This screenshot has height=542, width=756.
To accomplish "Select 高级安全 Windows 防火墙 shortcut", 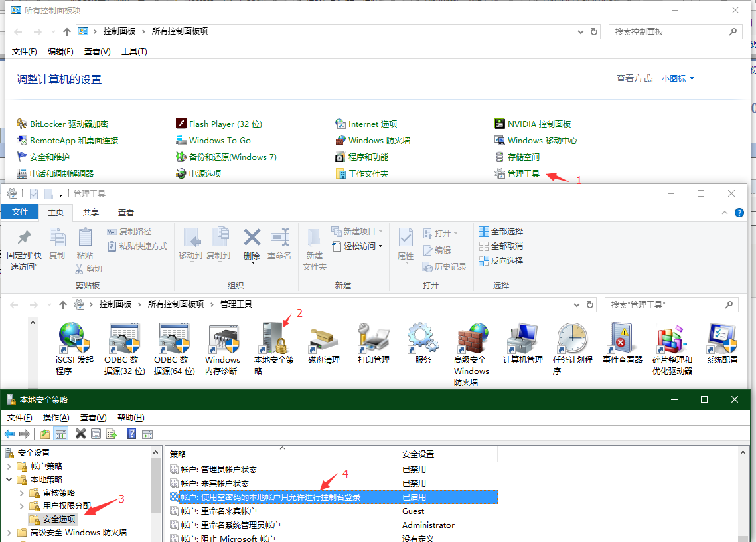I will pyautogui.click(x=471, y=354).
